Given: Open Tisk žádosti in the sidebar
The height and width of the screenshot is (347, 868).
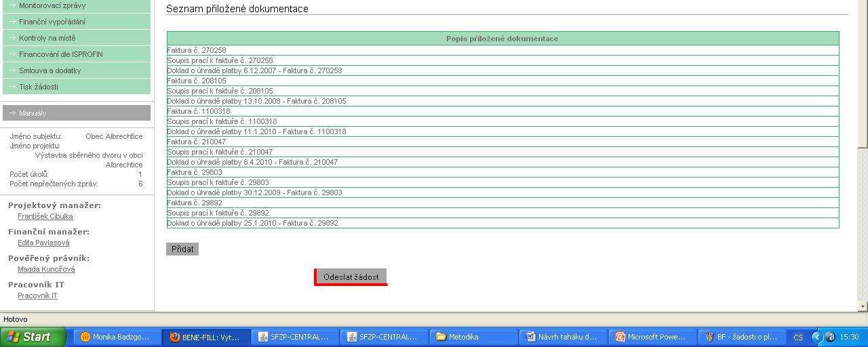Looking at the screenshot, I should click(77, 87).
